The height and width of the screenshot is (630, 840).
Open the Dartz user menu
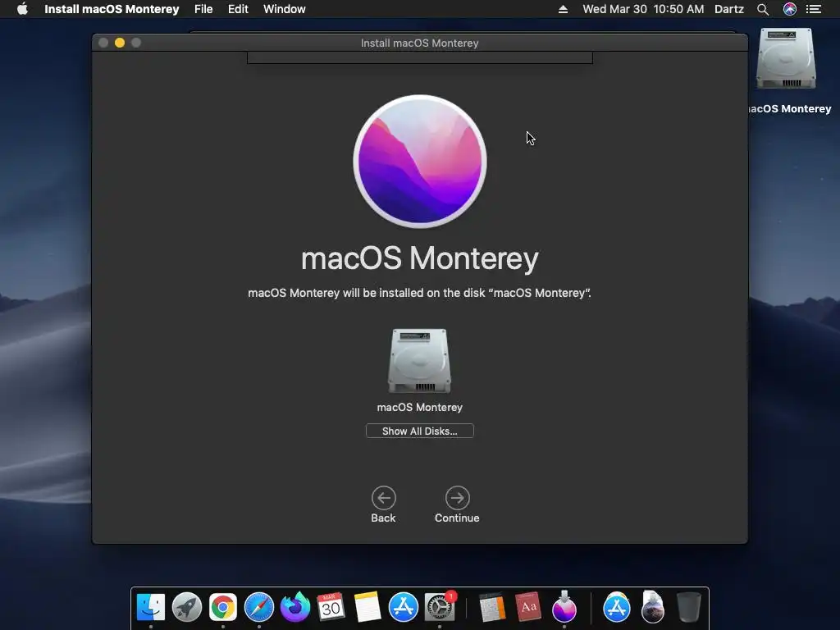(x=729, y=9)
